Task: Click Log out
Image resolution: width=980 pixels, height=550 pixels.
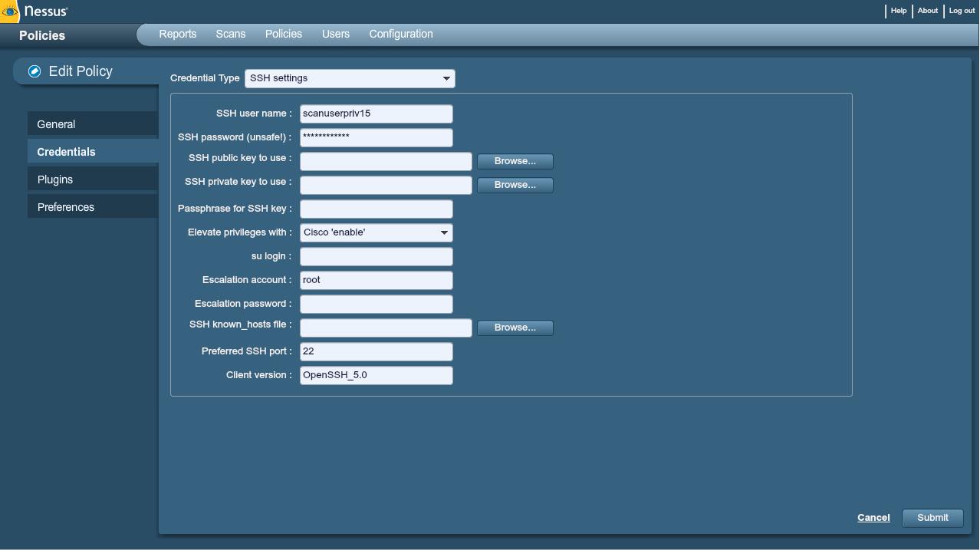Action: [x=962, y=11]
